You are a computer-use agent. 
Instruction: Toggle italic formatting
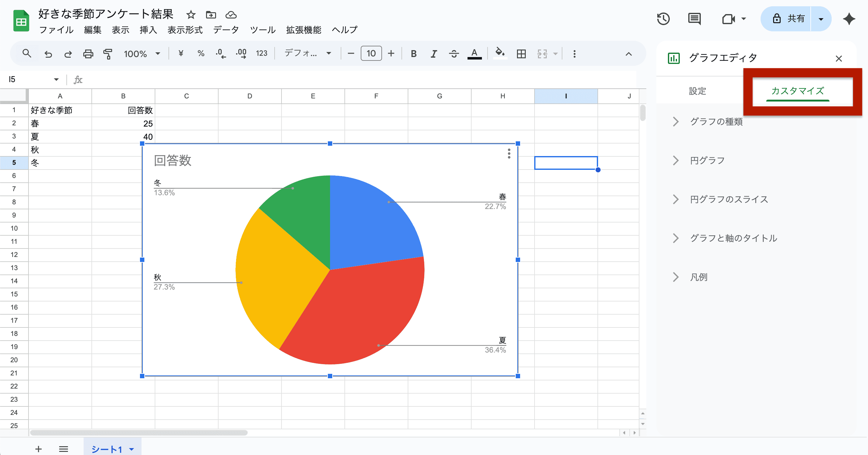[434, 54]
